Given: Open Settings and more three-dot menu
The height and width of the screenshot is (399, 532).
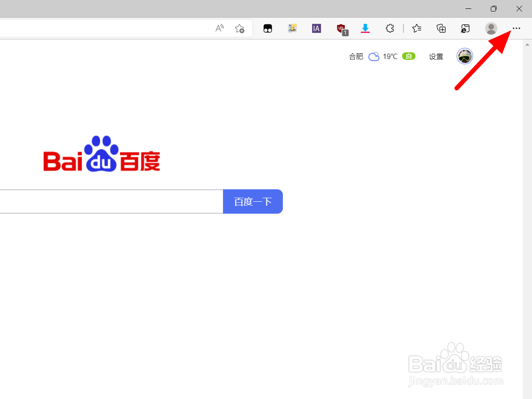Looking at the screenshot, I should pos(516,28).
